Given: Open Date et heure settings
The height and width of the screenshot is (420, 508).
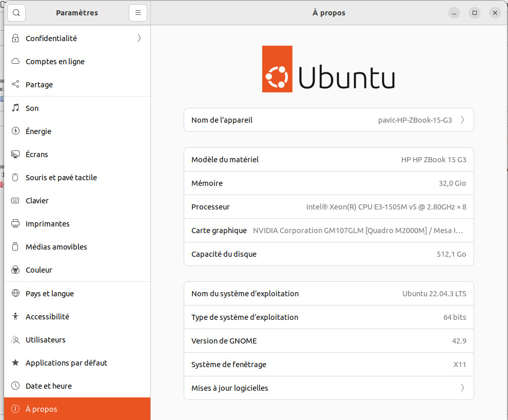Looking at the screenshot, I should (49, 386).
